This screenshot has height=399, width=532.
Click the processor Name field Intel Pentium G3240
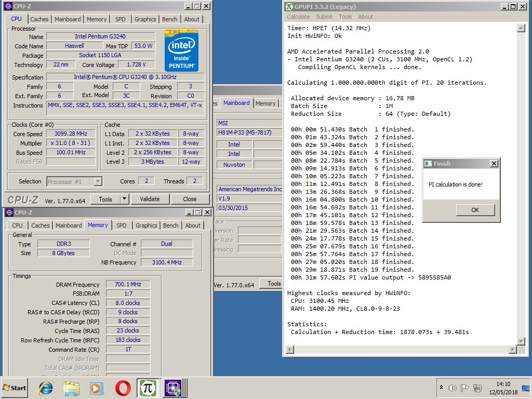tap(100, 36)
